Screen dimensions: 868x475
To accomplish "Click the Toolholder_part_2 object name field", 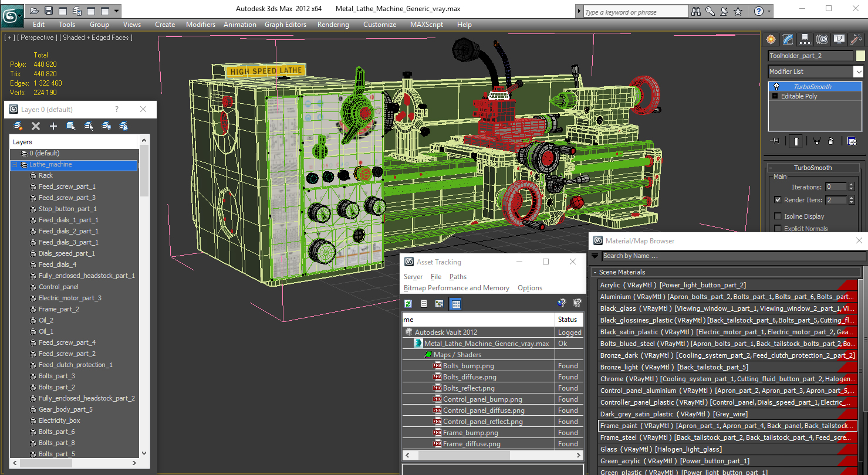I will [810, 56].
